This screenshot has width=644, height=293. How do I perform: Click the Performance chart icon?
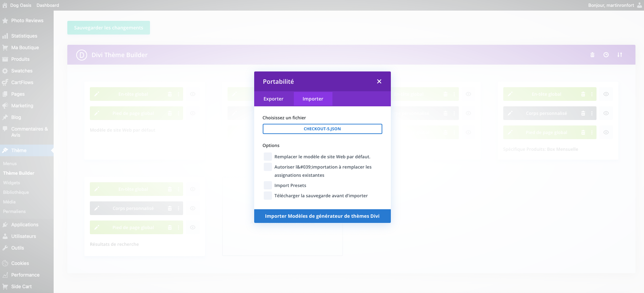pyautogui.click(x=5, y=275)
